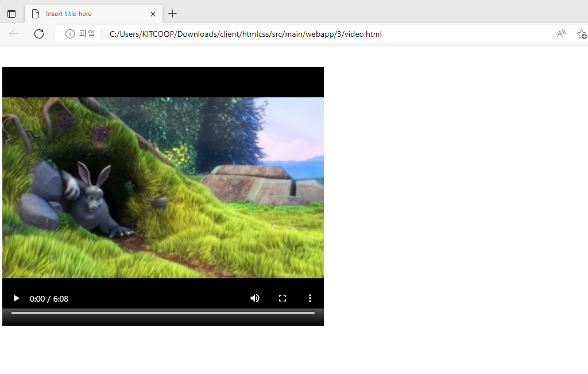The width and height of the screenshot is (588, 374).
Task: Play the video with the play button
Action: [16, 299]
